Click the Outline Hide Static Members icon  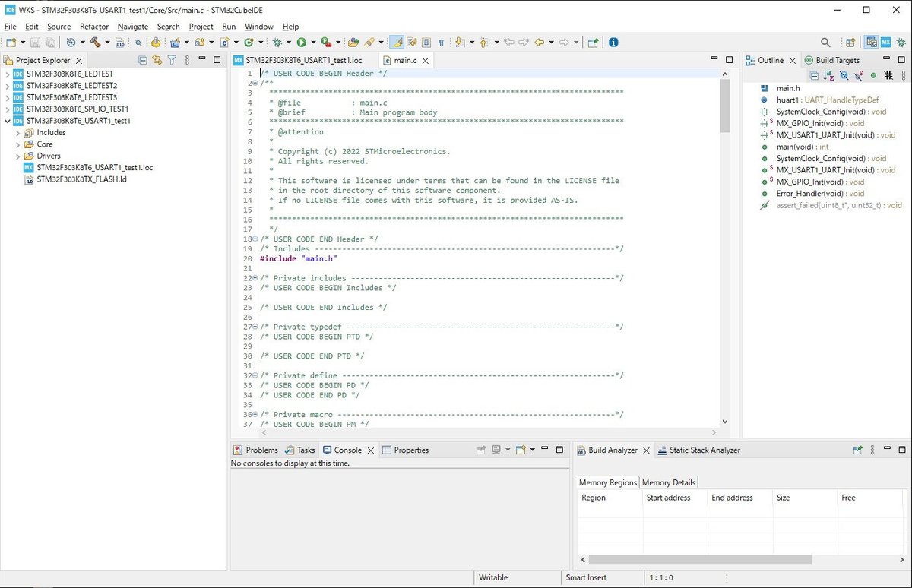tap(858, 76)
